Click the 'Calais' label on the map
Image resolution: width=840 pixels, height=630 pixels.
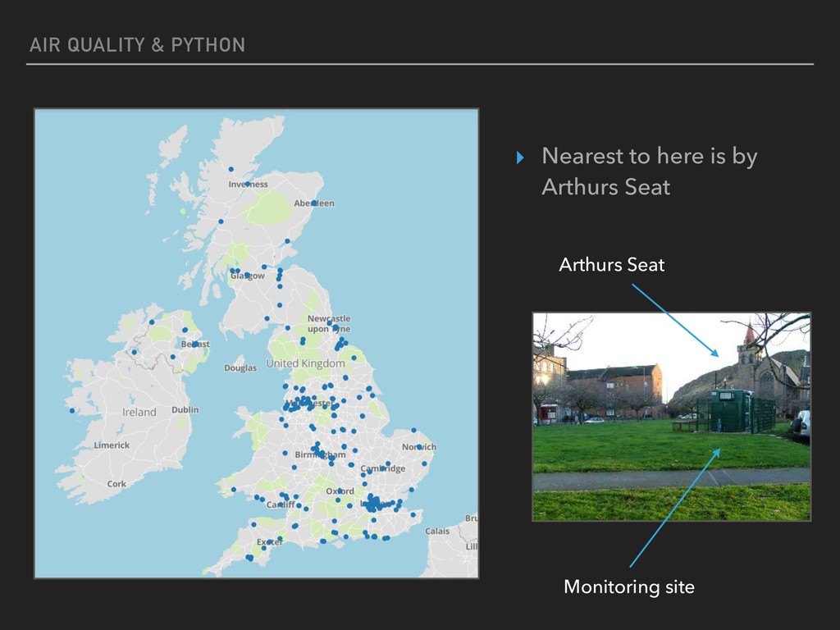pos(437,532)
